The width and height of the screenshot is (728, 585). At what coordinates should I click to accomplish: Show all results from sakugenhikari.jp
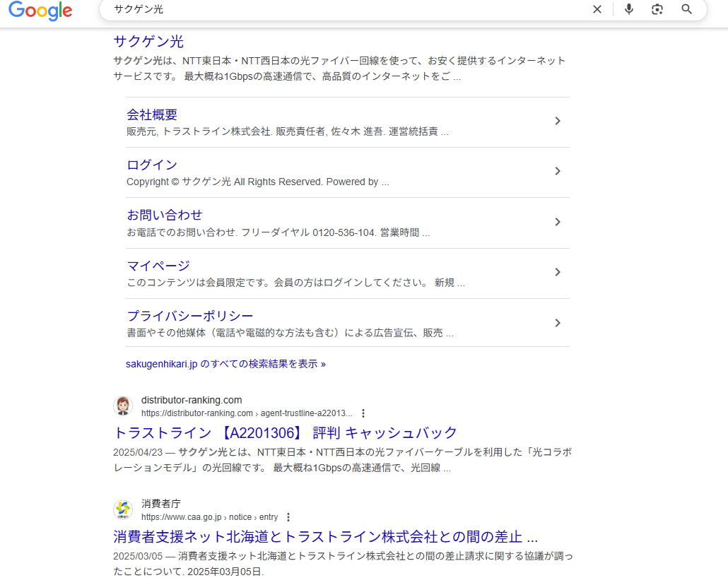click(225, 364)
